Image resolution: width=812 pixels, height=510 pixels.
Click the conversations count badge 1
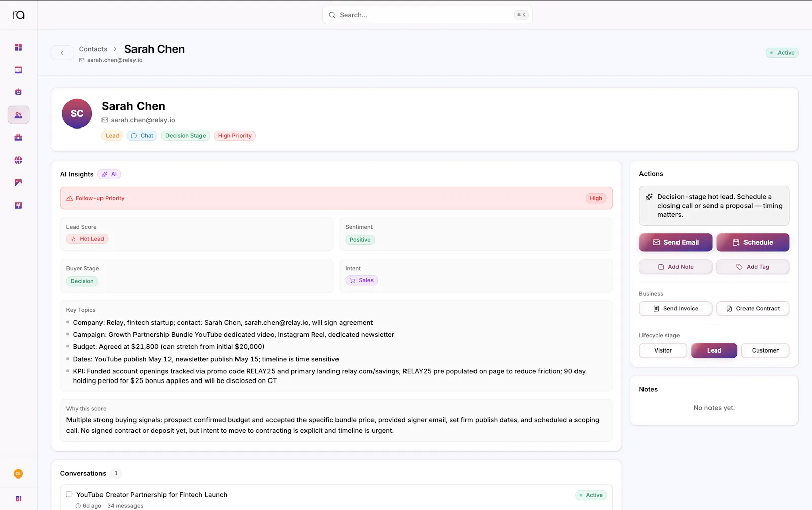pos(116,473)
